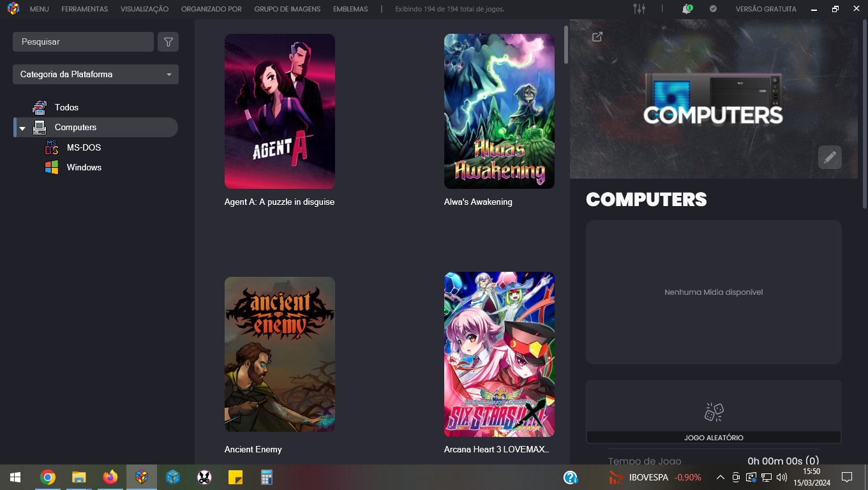Click the Todos platforms icon

click(40, 107)
